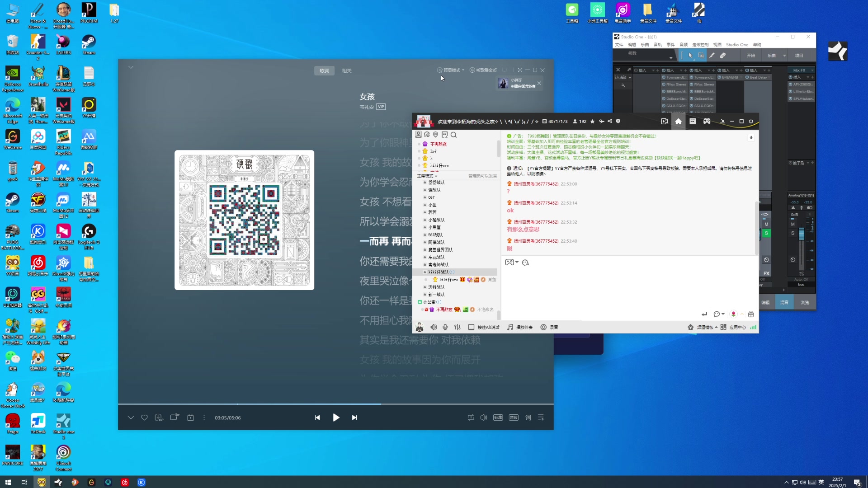Click into the YY chat message input area
This screenshot has height=488, width=868.
(629, 288)
